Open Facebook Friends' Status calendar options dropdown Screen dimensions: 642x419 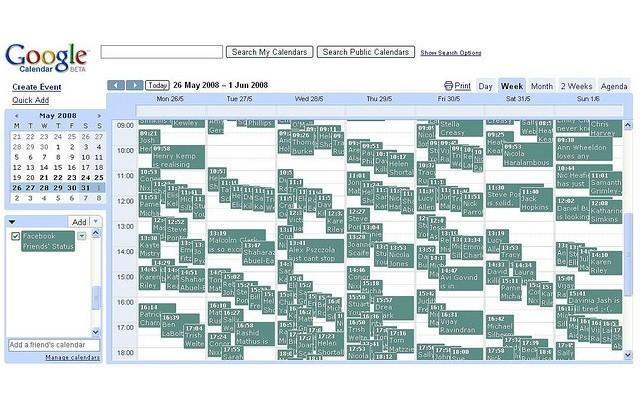pyautogui.click(x=84, y=236)
